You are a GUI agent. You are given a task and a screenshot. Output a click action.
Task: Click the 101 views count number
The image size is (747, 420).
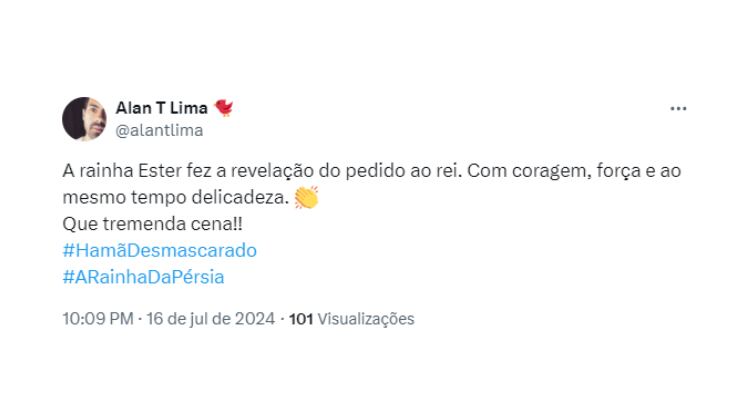(x=301, y=319)
